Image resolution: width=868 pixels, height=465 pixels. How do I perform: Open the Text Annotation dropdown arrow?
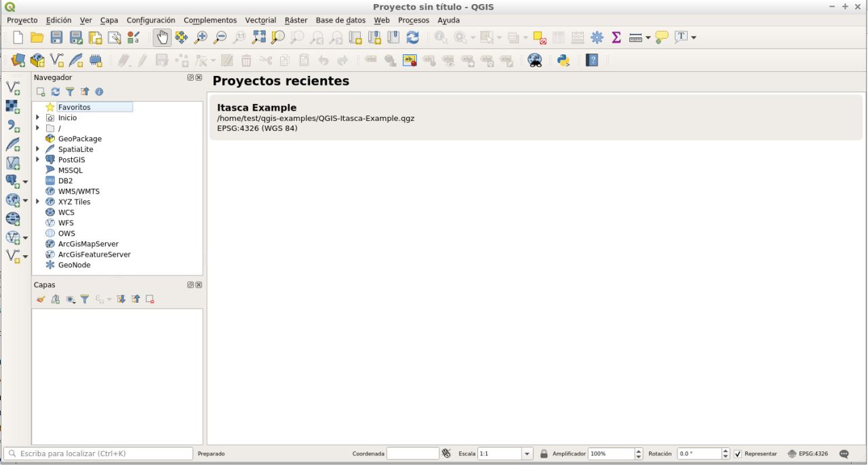coord(694,38)
